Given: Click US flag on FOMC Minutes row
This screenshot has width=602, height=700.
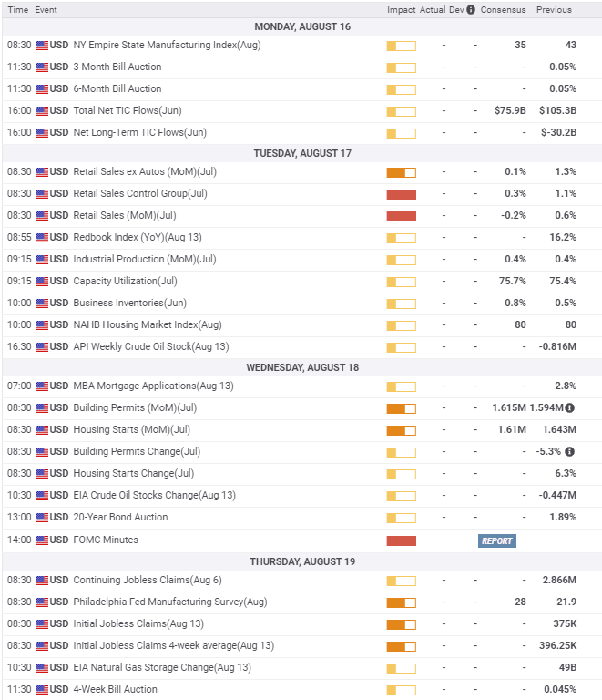Looking at the screenshot, I should pos(43,540).
